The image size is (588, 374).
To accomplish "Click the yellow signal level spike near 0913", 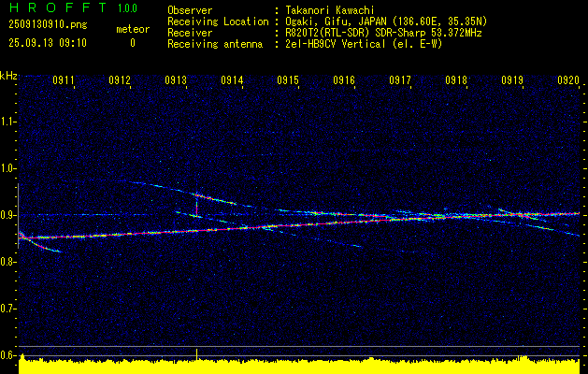I will pos(196,354).
